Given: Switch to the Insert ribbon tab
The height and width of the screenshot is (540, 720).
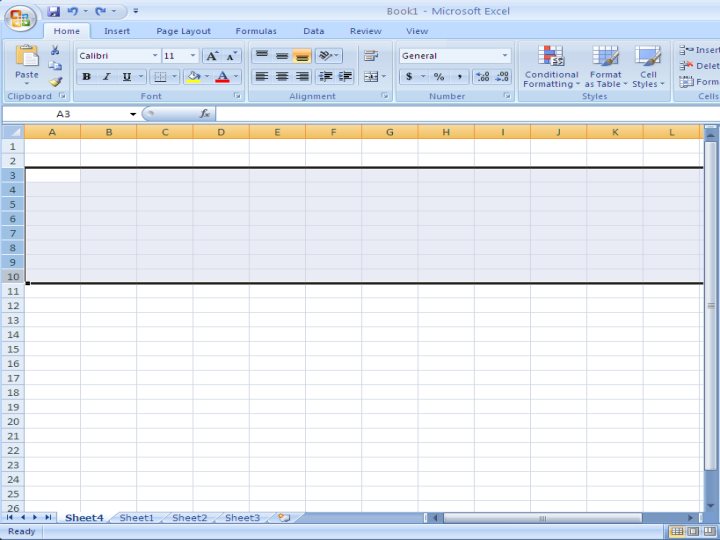Looking at the screenshot, I should tap(117, 31).
